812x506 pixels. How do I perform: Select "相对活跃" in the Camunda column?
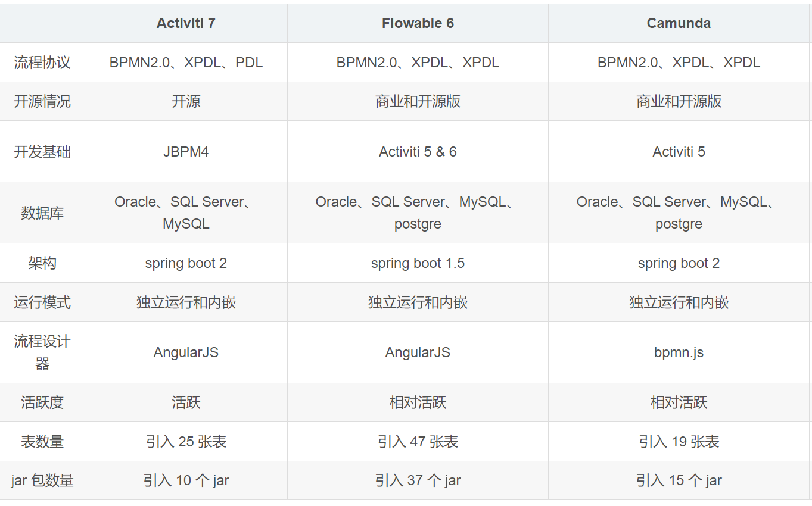[x=679, y=402]
